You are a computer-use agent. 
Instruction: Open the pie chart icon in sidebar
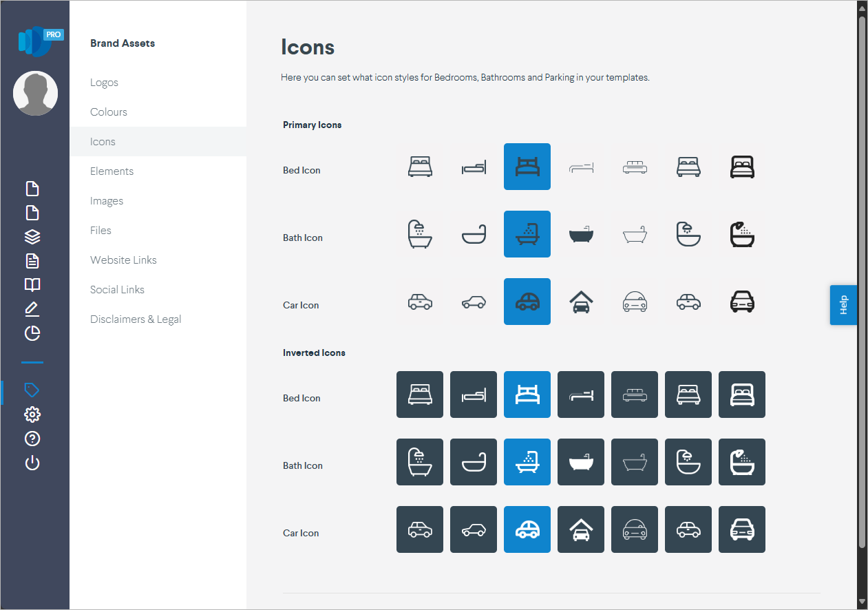[32, 334]
